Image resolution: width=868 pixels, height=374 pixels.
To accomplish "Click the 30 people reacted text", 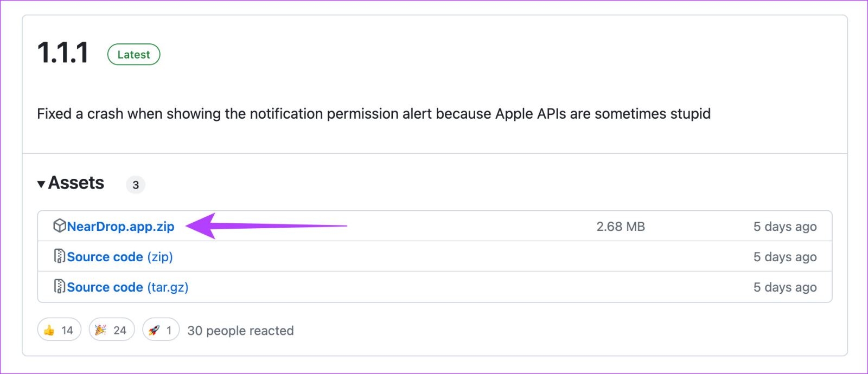I will pos(240,331).
